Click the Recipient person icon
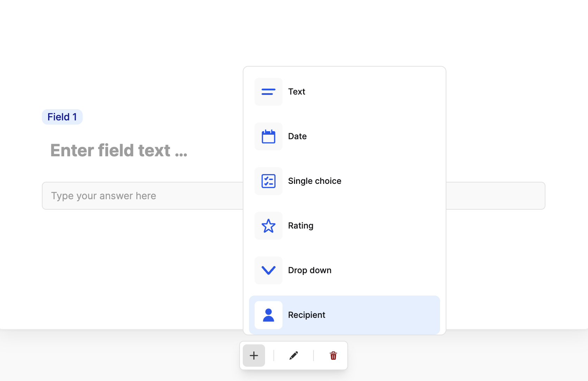Viewport: 588px width, 381px height. [x=269, y=315]
